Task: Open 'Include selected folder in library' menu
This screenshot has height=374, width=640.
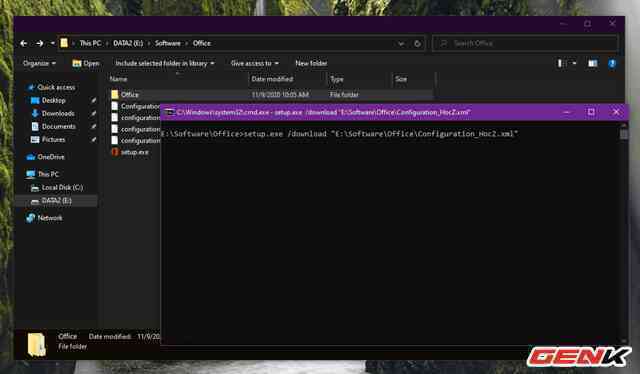Action: coord(164,63)
